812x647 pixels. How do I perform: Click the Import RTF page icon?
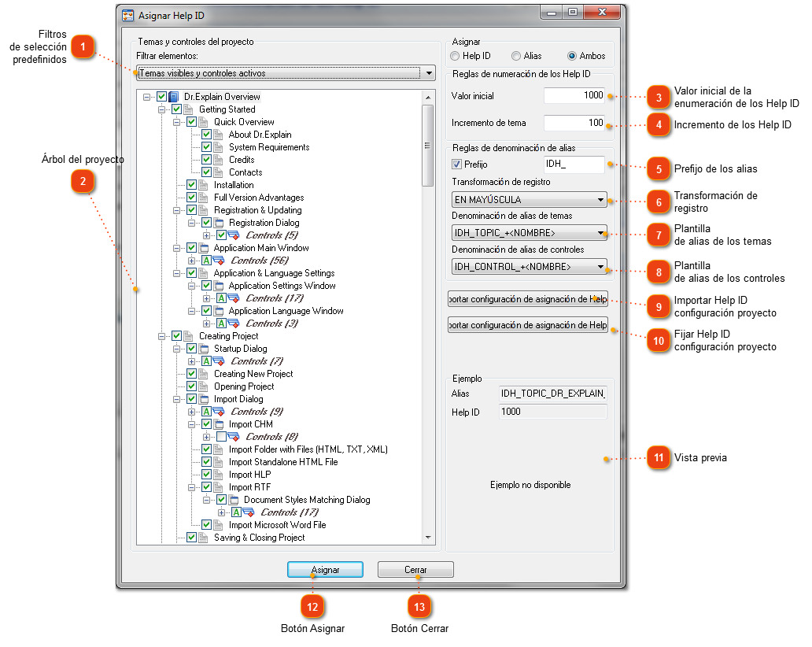coord(219,487)
